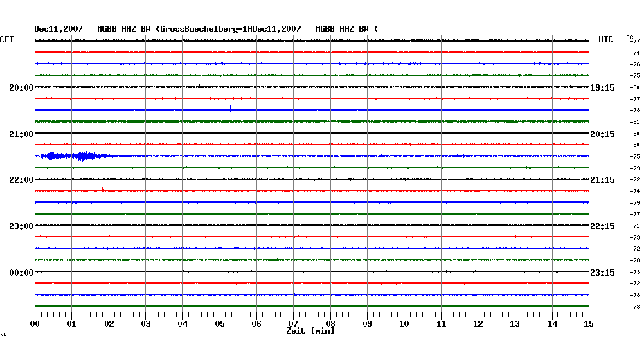Click the 04 minute tick label

click(x=183, y=323)
